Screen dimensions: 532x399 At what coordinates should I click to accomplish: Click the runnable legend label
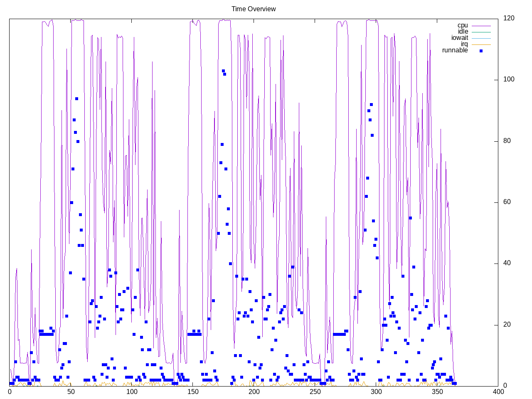coord(455,50)
